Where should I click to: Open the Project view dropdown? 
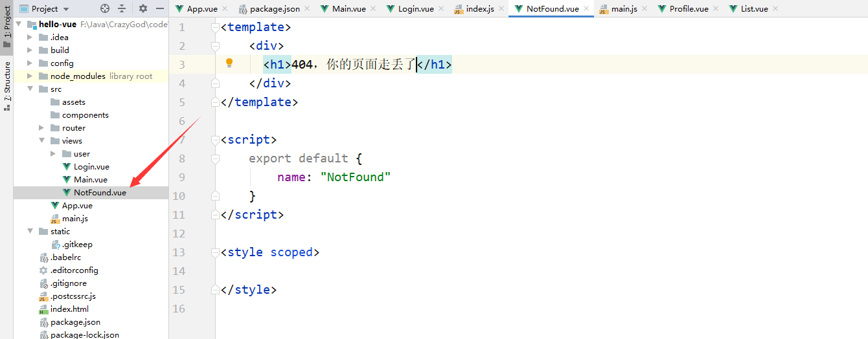point(44,8)
